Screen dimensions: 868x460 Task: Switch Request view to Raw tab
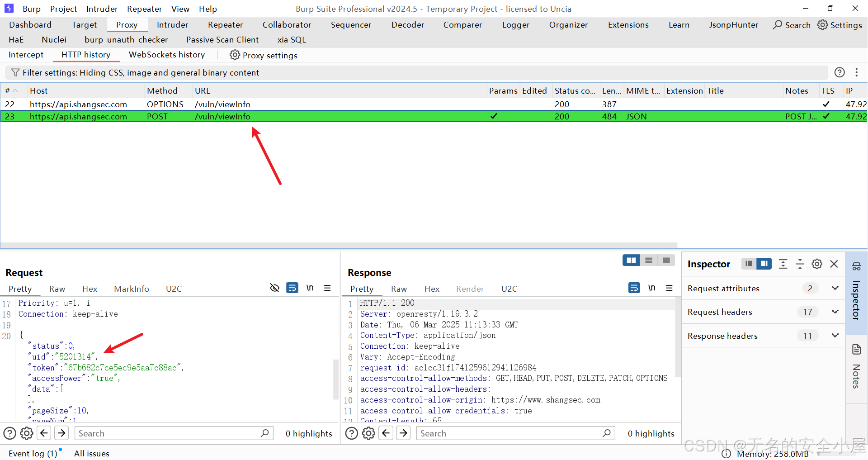coord(57,289)
